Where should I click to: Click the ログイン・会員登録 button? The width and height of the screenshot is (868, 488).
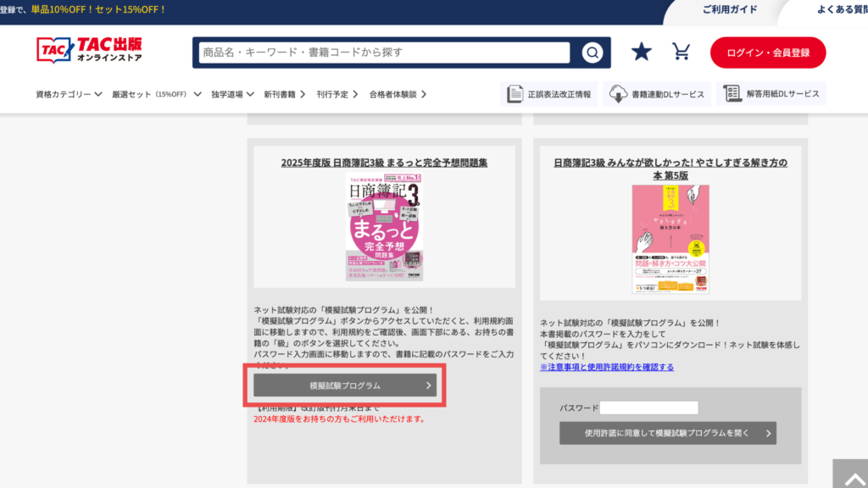pyautogui.click(x=768, y=53)
